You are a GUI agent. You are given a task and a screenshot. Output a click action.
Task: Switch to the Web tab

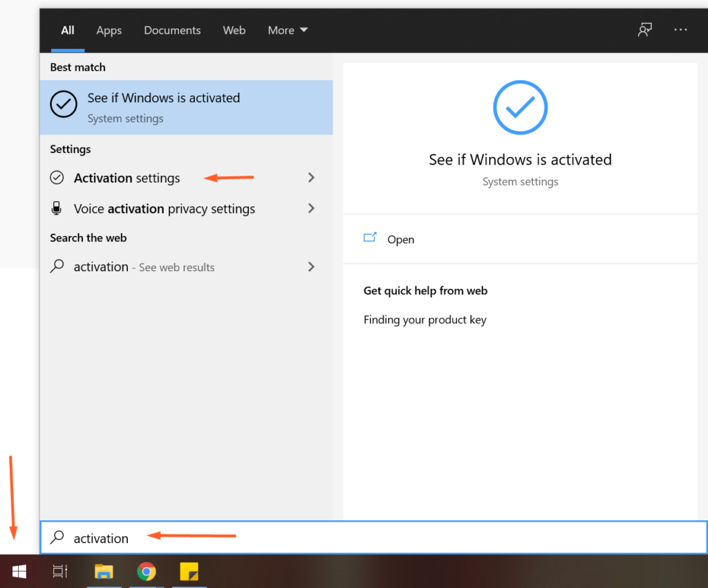click(x=234, y=30)
